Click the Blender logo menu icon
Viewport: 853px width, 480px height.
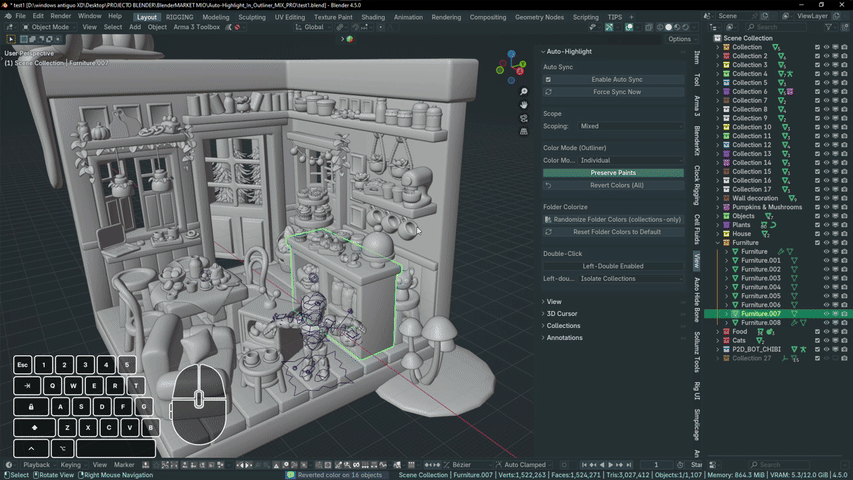click(x=8, y=16)
